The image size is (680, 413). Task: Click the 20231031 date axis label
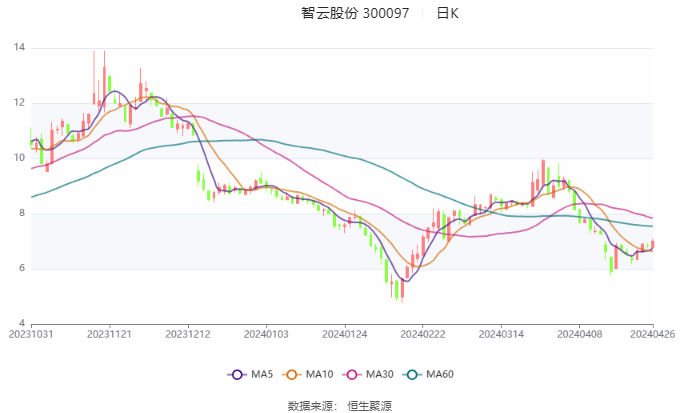coord(31,334)
